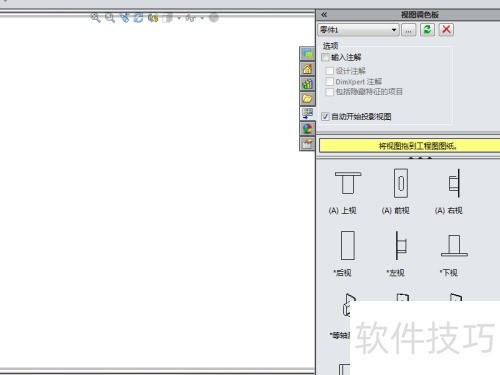Select the Zoom to Area tool
500x375 pixels.
click(x=110, y=18)
